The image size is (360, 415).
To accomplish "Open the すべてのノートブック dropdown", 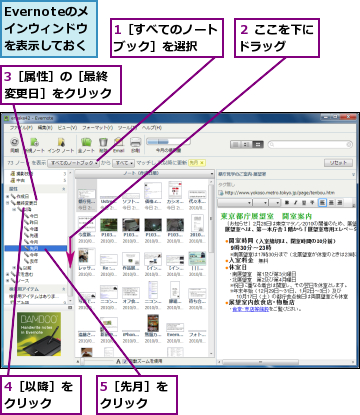I will pos(73,163).
